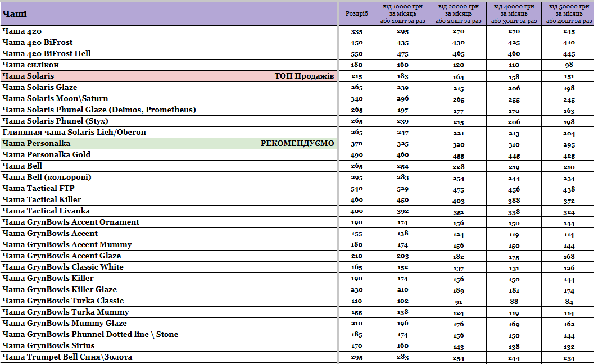Click the "від 10000 грн" column header
This screenshot has width=594, height=364.
coord(402,13)
